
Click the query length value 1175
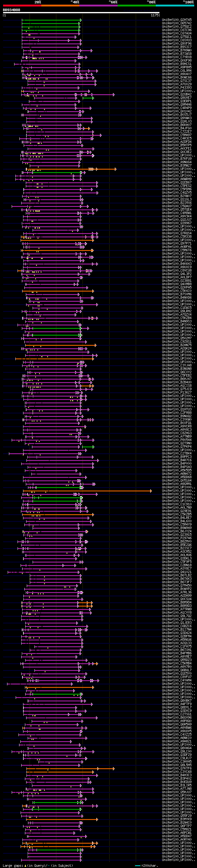(x=154, y=15)
